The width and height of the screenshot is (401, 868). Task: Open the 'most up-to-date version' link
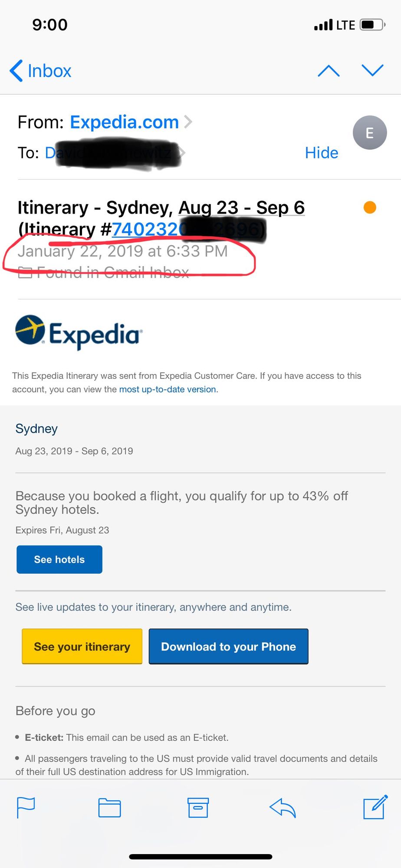coord(168,389)
